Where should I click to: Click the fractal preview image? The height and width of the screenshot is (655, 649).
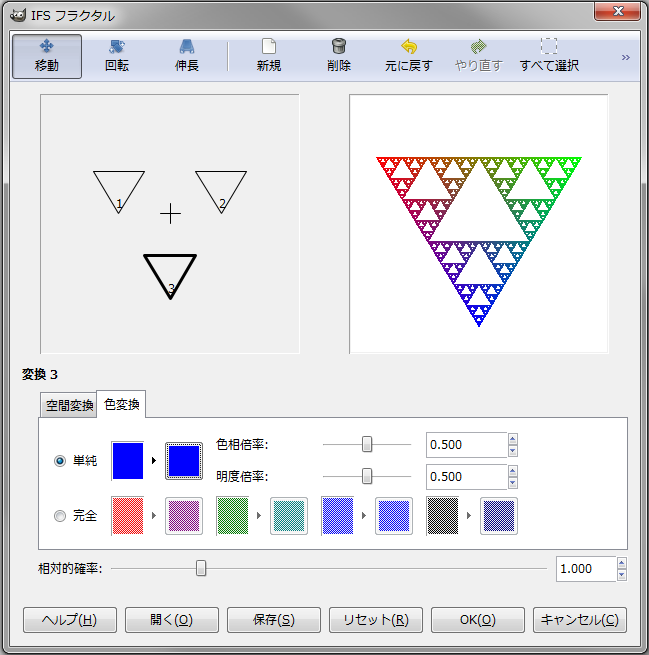[479, 224]
